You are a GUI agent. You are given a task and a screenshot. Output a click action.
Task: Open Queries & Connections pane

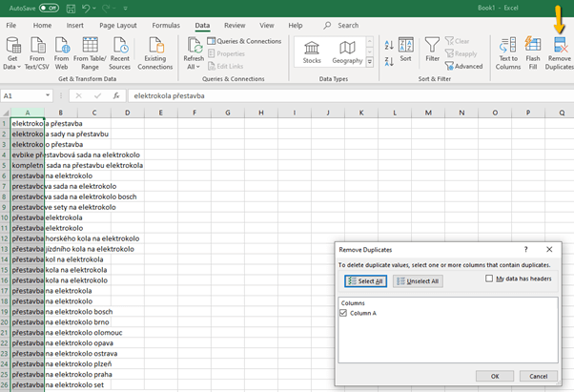(244, 41)
